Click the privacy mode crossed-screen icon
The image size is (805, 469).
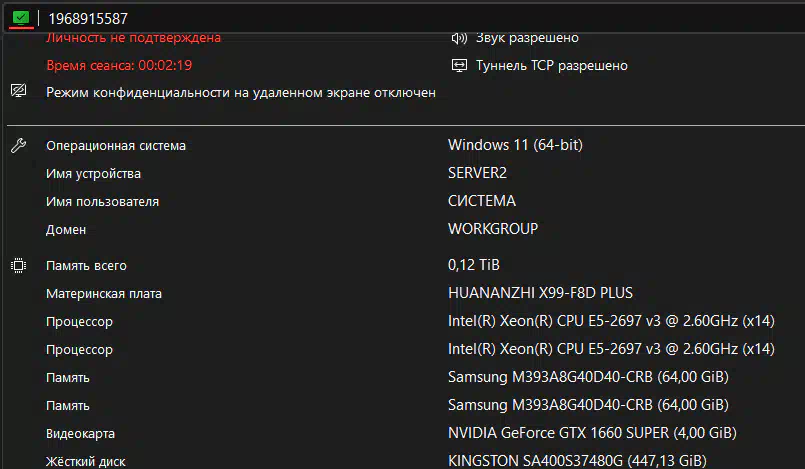click(18, 91)
